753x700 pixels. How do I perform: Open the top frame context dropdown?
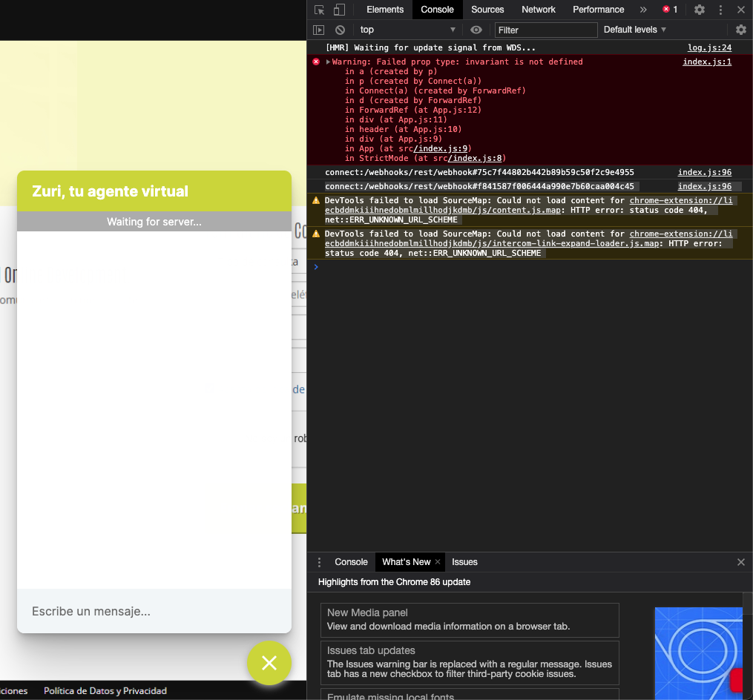pyautogui.click(x=407, y=30)
